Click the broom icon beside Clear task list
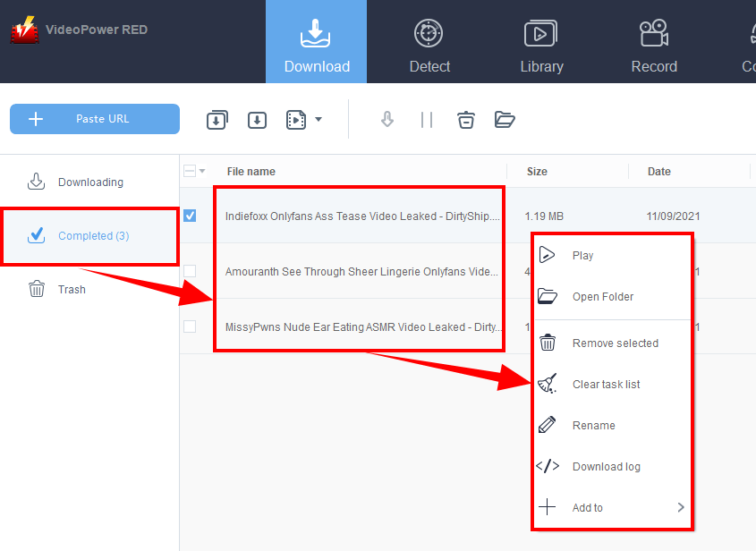 548,383
